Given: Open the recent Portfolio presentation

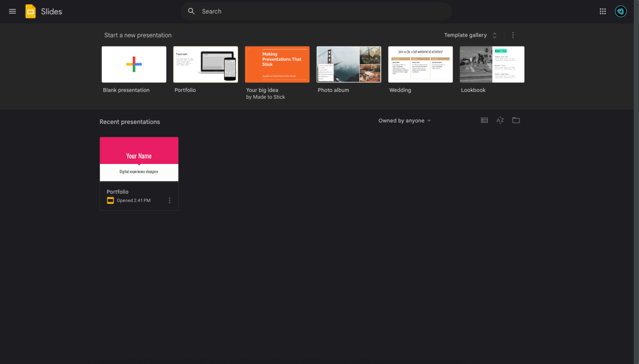Looking at the screenshot, I should click(x=139, y=159).
